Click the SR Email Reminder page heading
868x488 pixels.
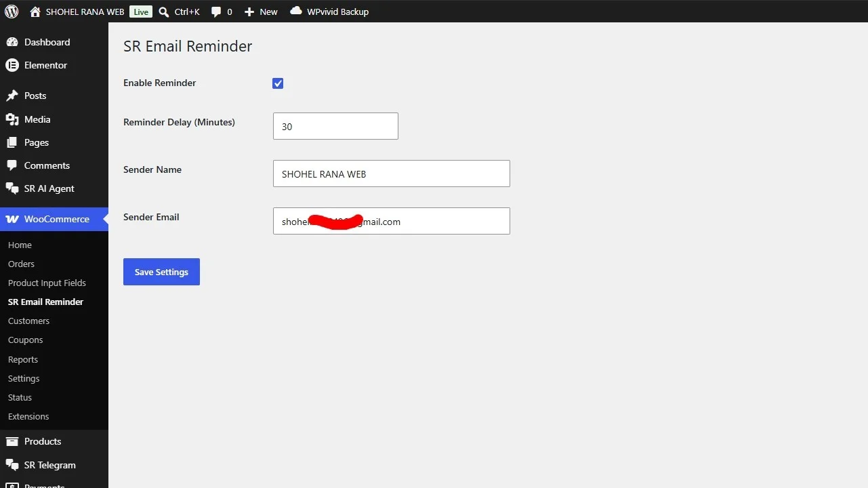click(188, 46)
